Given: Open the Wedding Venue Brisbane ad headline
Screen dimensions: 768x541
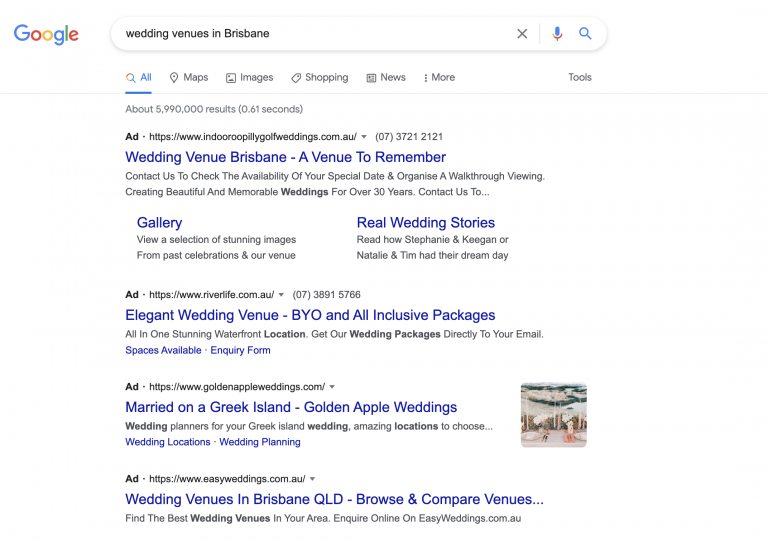Looking at the screenshot, I should click(285, 157).
